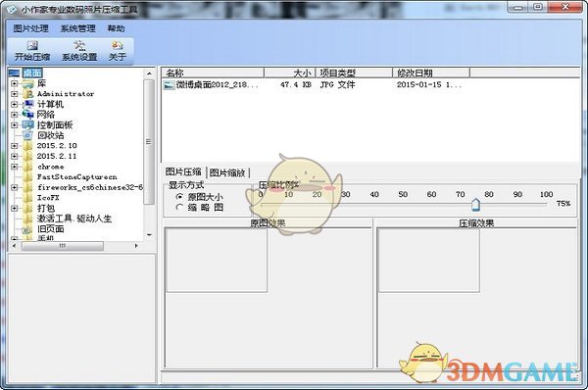
Task: Expand the 计算机 tree node
Action: click(x=15, y=104)
